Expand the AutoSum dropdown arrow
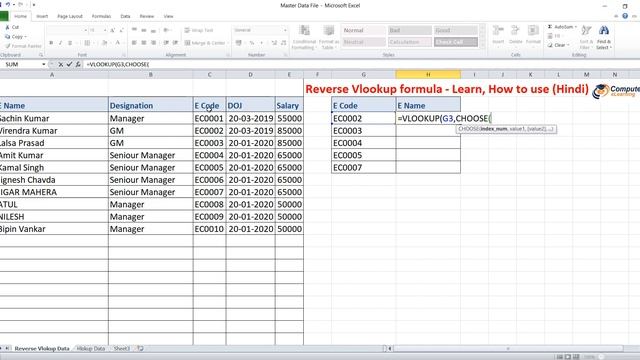 click(576, 27)
